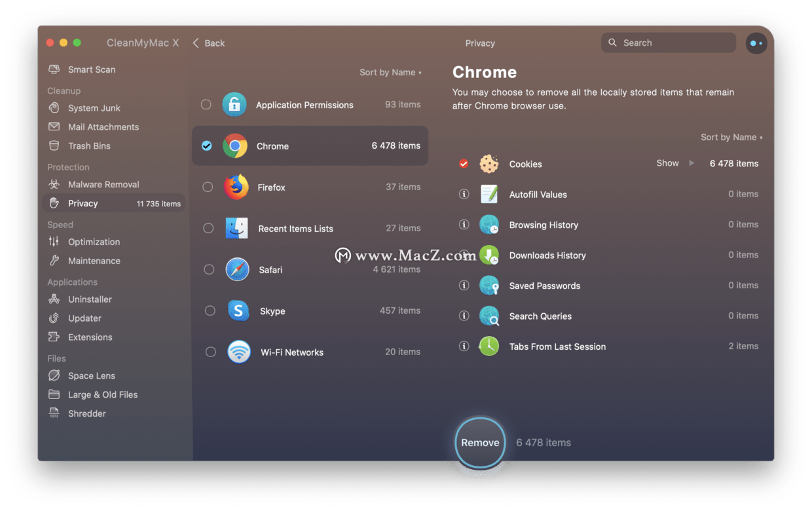Click the Skype app icon

pyautogui.click(x=238, y=311)
